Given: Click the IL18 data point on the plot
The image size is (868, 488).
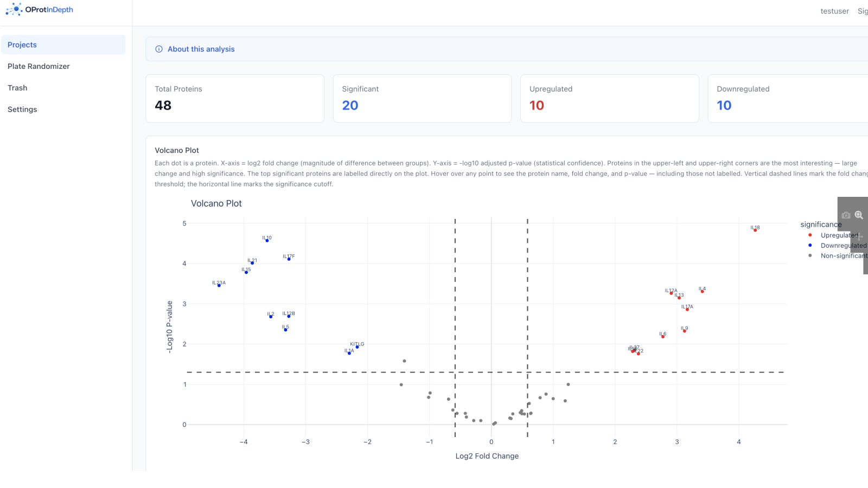Looking at the screenshot, I should (755, 230).
